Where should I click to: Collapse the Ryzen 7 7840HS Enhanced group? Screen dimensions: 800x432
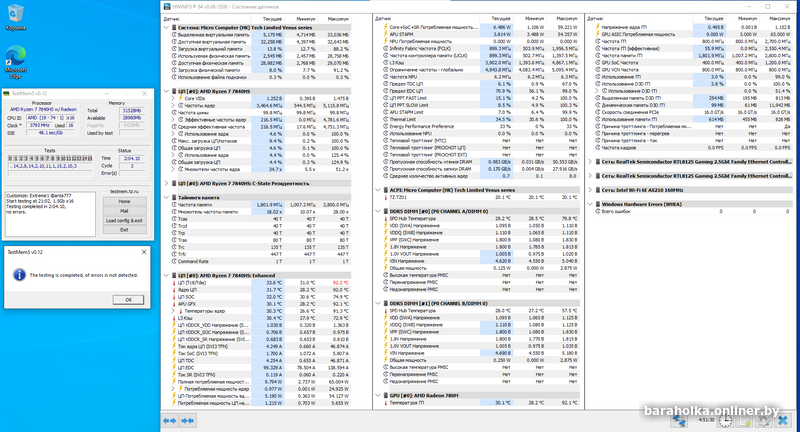tap(166, 275)
